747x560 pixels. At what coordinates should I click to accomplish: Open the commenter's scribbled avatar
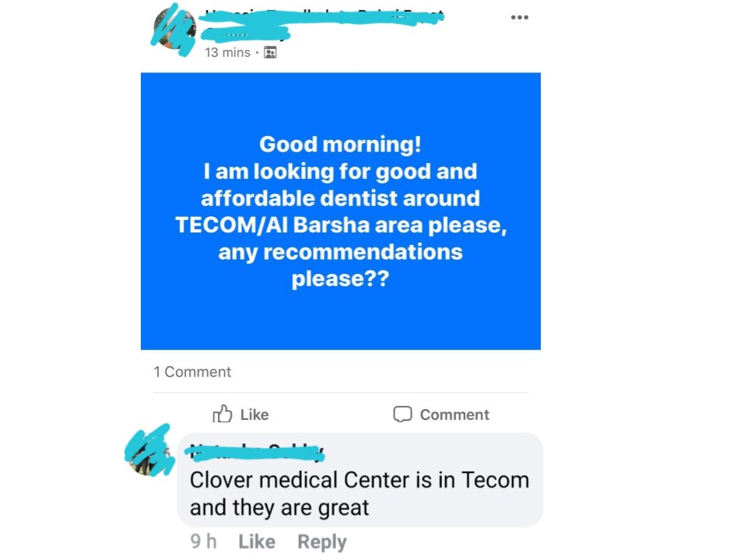149,450
